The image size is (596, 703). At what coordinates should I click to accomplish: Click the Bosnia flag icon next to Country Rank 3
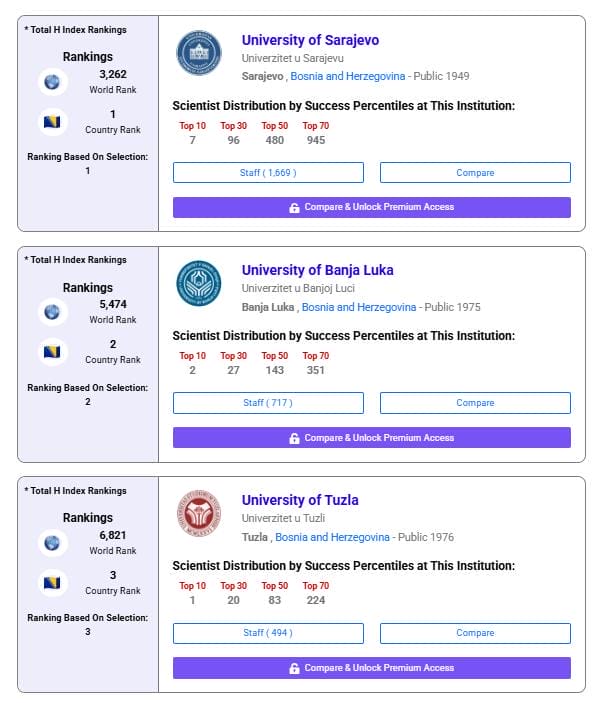pos(52,583)
